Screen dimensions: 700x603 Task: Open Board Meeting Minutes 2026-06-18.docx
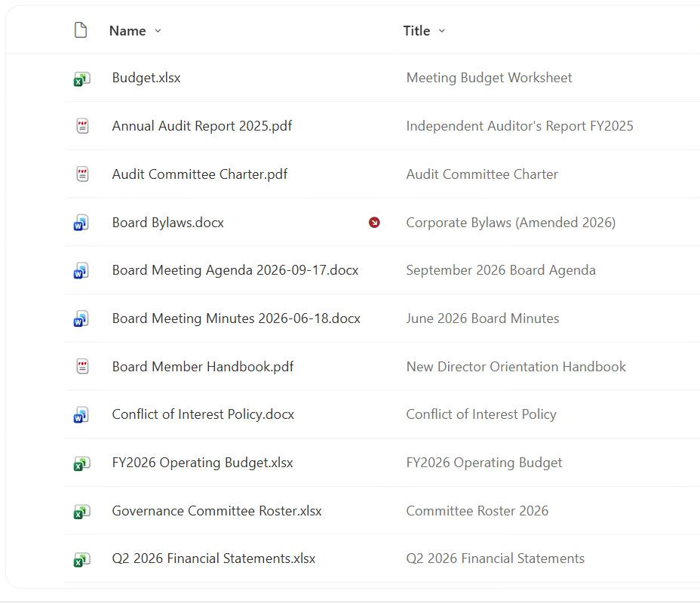236,318
